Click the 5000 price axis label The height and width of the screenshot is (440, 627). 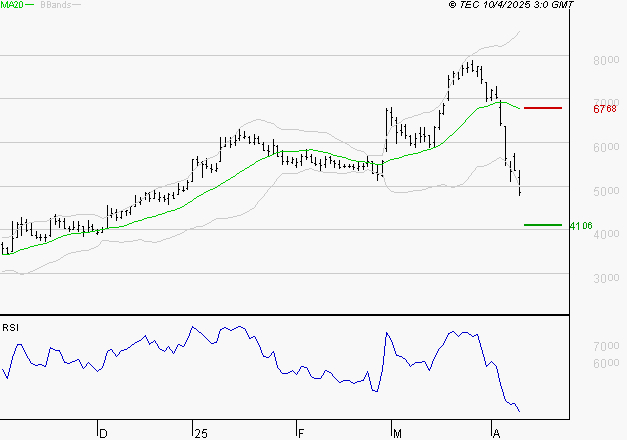click(x=605, y=191)
